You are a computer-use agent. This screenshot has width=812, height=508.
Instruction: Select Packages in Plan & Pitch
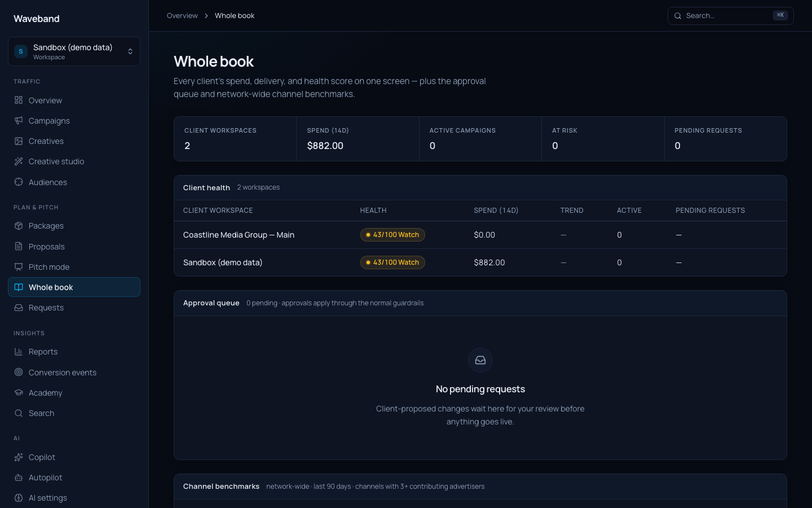pos(74,226)
